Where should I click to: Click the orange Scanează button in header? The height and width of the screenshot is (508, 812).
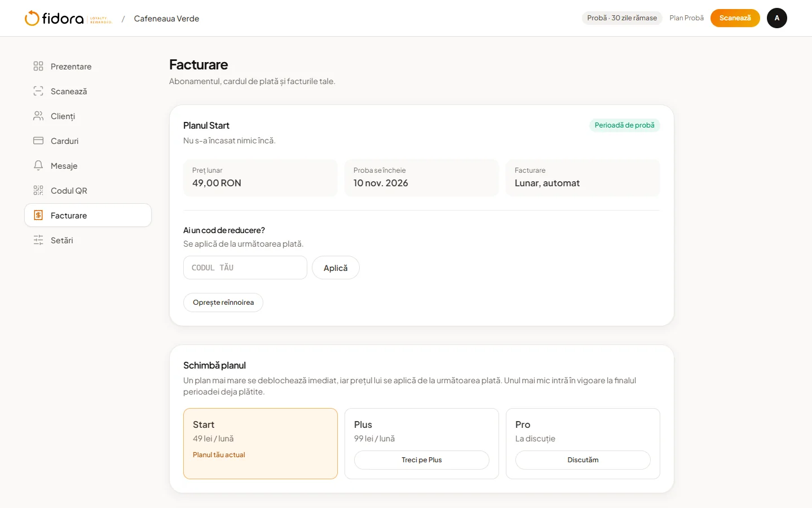735,18
